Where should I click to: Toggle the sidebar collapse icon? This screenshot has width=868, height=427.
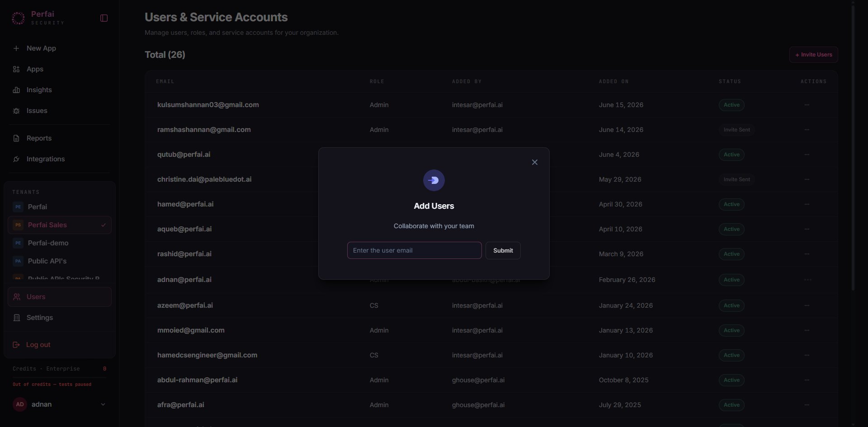[104, 18]
